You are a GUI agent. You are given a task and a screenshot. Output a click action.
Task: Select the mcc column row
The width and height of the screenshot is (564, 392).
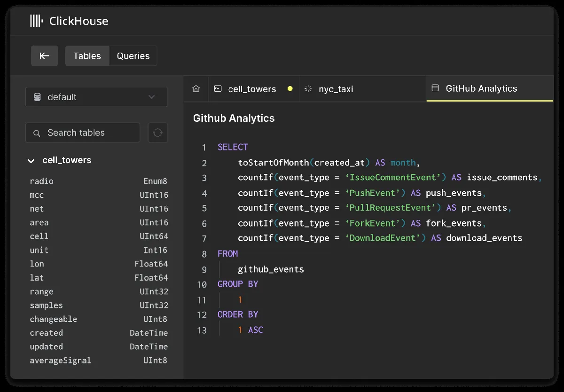[99, 195]
